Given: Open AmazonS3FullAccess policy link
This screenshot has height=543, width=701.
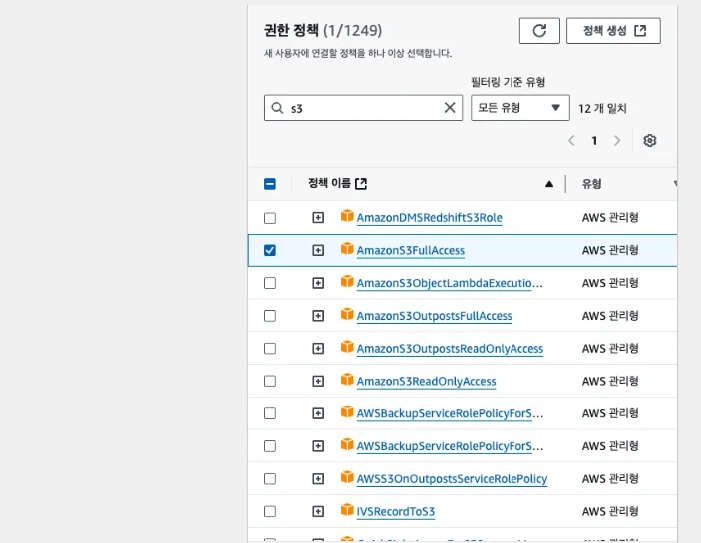Looking at the screenshot, I should tap(410, 250).
